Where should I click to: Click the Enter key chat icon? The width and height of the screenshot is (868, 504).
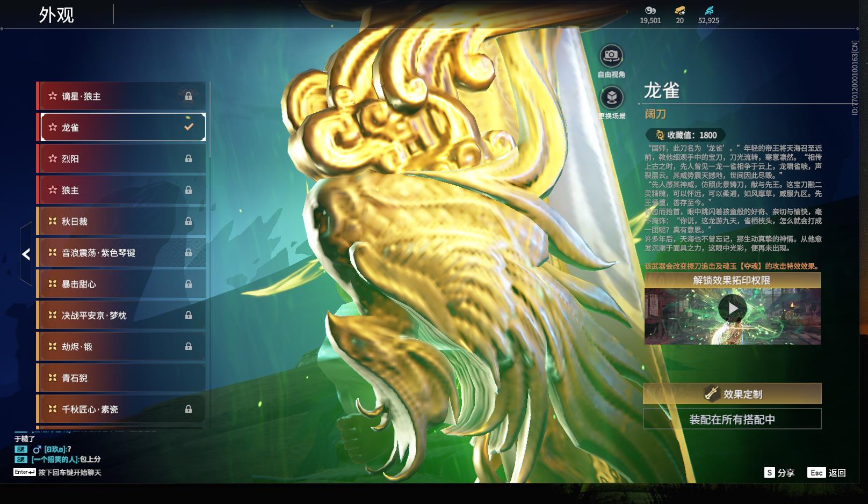[x=25, y=472]
